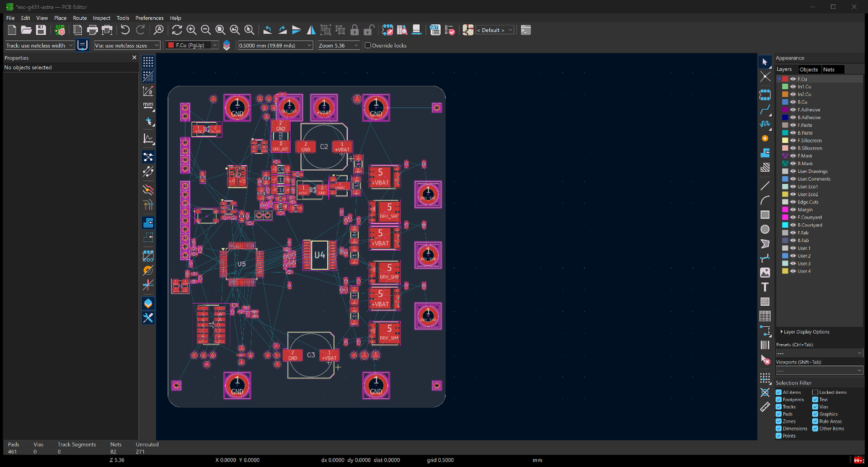
Task: Click the Save board icon
Action: pyautogui.click(x=41, y=30)
